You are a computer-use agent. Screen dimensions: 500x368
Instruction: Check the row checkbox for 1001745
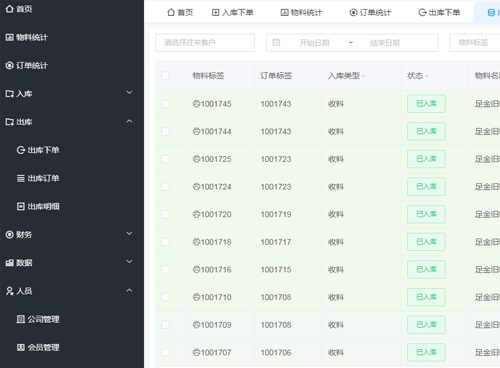pyautogui.click(x=165, y=104)
